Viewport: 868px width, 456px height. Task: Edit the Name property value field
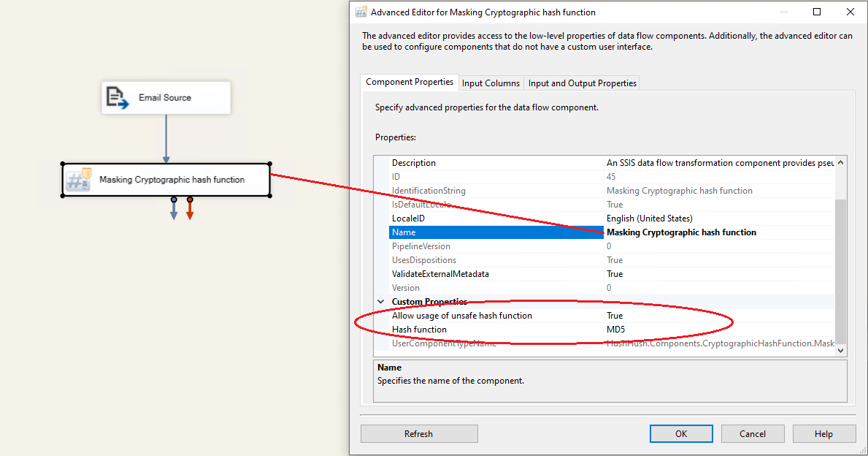click(719, 232)
